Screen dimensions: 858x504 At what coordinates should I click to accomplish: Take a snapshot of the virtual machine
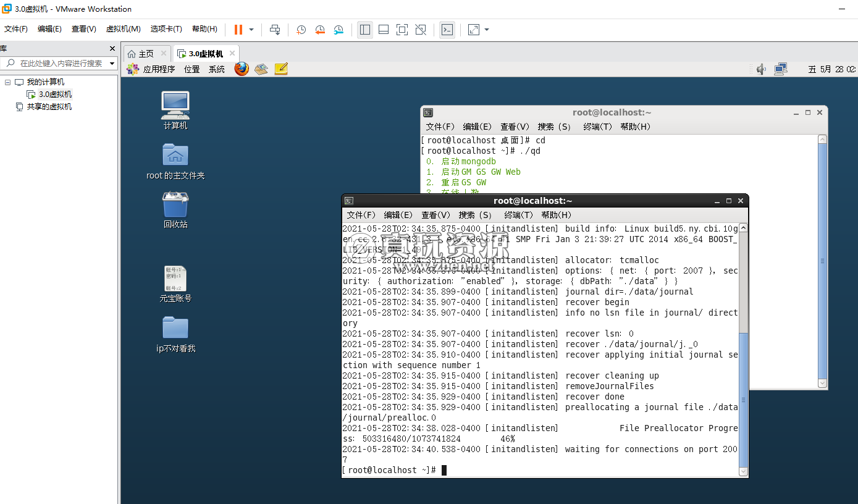[301, 29]
